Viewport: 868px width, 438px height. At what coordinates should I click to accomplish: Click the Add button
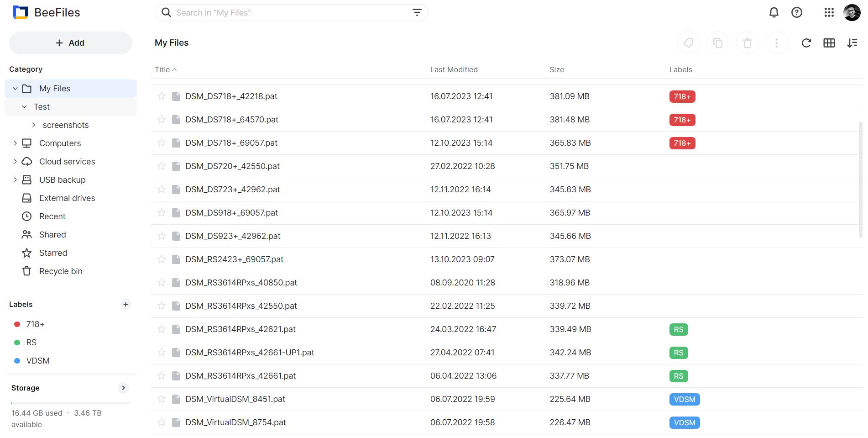click(x=70, y=43)
